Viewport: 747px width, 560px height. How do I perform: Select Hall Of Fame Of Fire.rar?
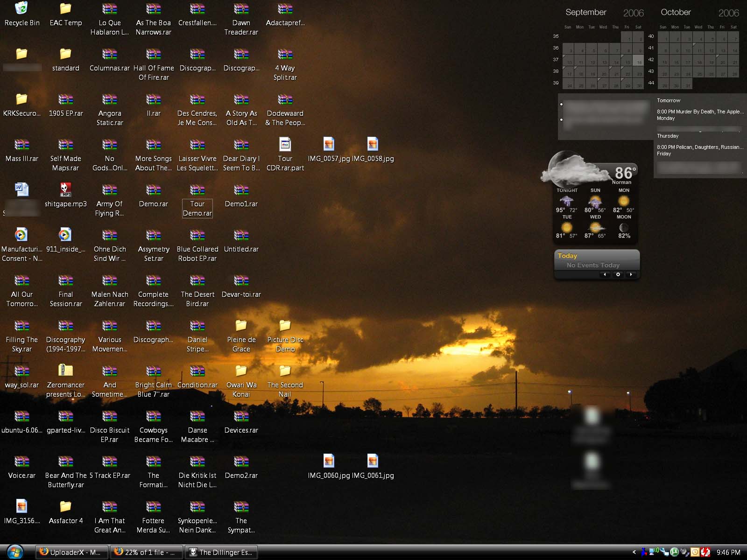[x=153, y=64]
